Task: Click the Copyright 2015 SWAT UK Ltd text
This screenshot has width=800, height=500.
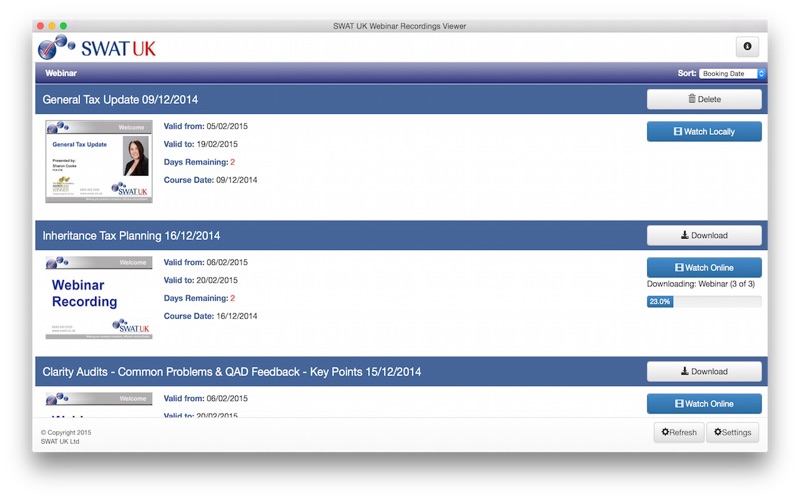Action: [x=66, y=437]
